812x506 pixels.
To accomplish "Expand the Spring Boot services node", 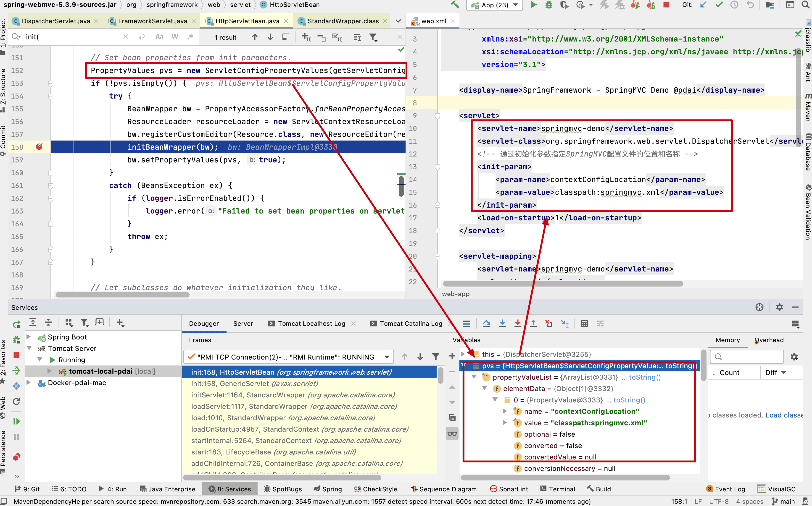I will pos(29,337).
